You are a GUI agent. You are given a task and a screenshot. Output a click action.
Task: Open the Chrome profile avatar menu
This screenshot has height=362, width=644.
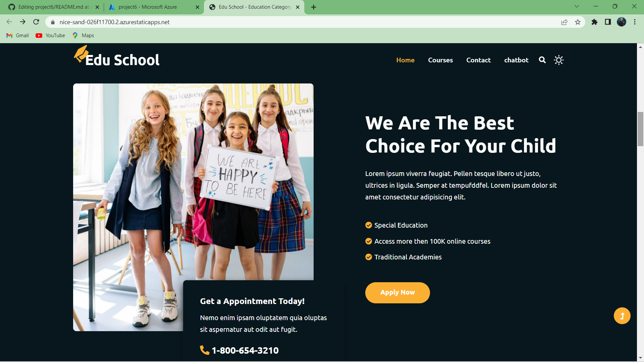click(621, 22)
